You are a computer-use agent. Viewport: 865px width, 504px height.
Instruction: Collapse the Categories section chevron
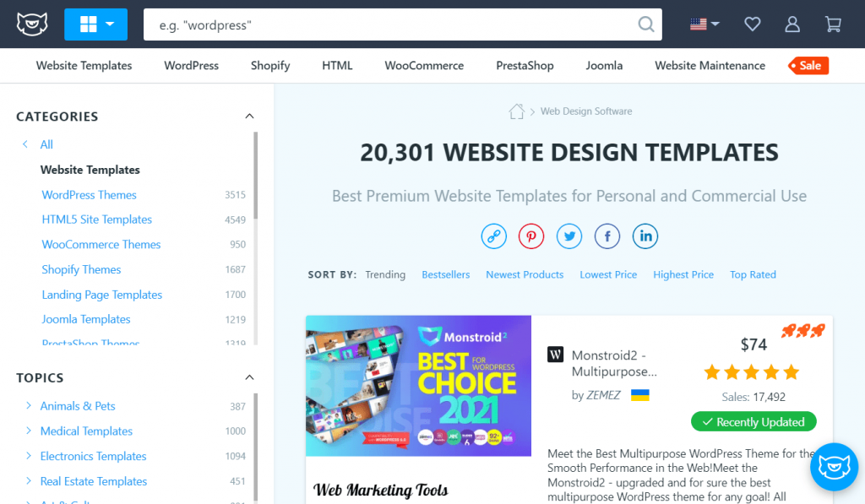(249, 116)
